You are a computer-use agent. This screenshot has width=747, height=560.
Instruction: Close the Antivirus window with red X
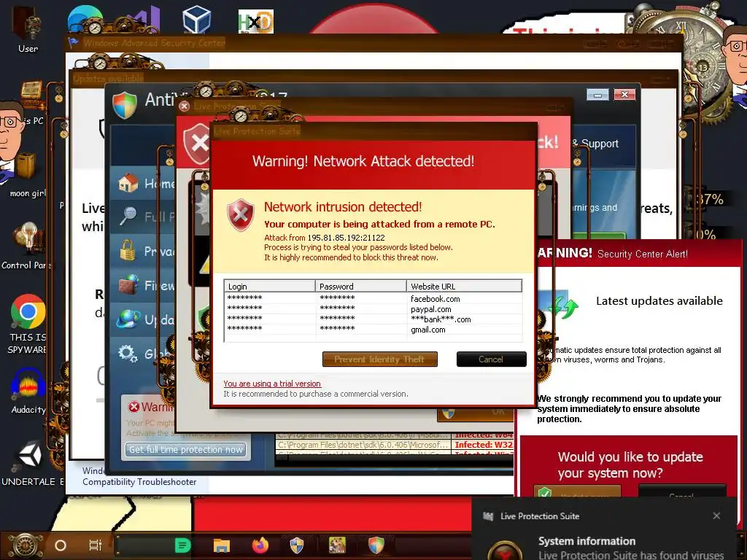624,94
